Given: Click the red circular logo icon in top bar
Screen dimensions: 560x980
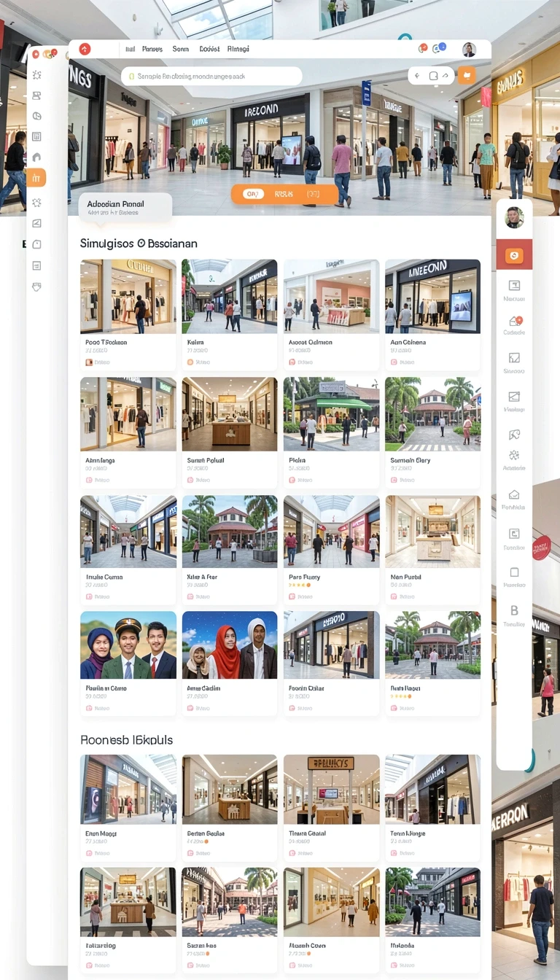Looking at the screenshot, I should point(85,49).
